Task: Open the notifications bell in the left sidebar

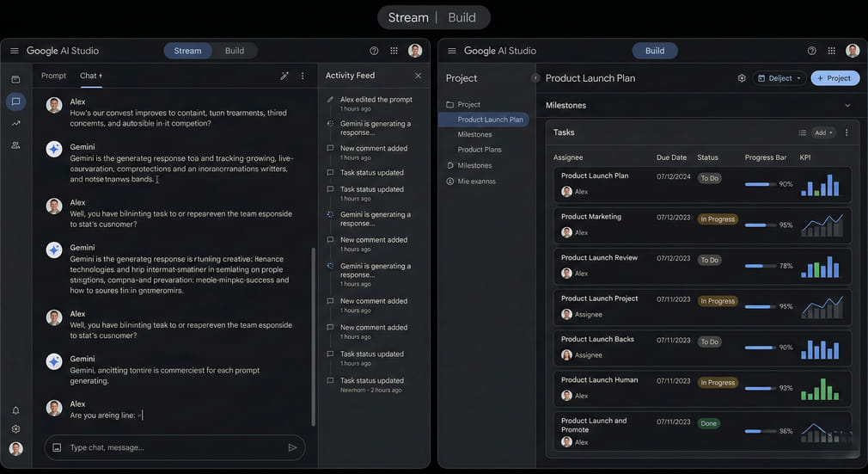Action: 15,410
